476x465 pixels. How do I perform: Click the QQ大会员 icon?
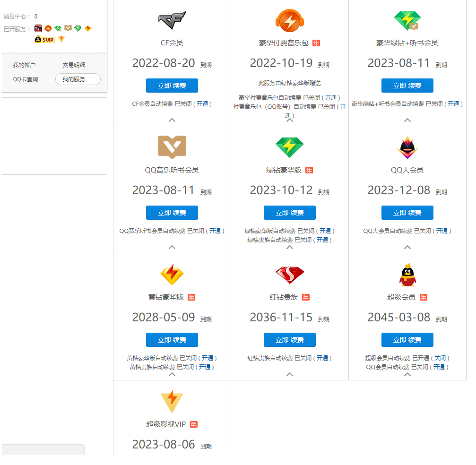[x=407, y=147]
